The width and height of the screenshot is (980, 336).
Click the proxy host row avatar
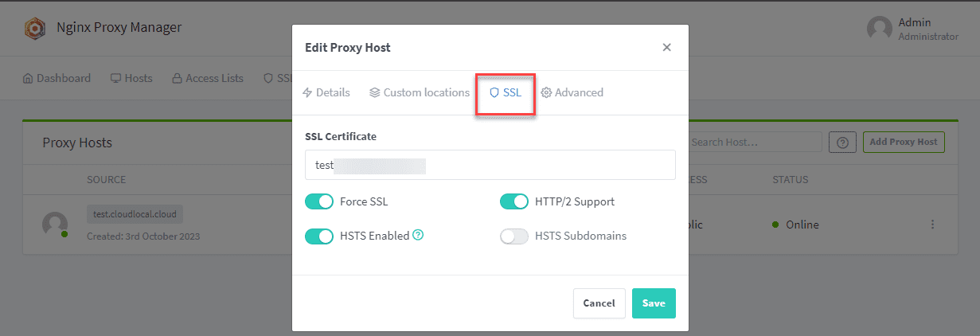click(55, 224)
